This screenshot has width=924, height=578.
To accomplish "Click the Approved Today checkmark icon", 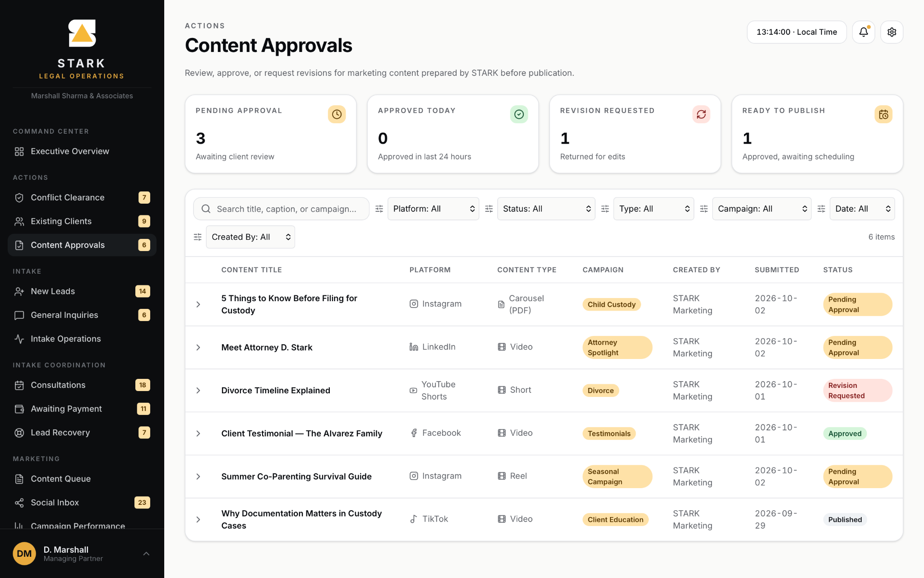I will (519, 114).
